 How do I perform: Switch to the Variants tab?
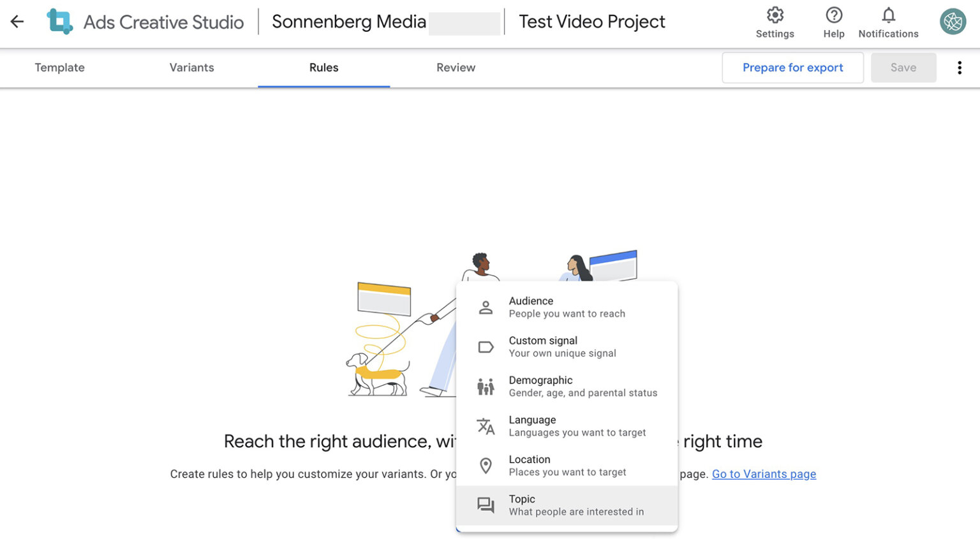(191, 67)
